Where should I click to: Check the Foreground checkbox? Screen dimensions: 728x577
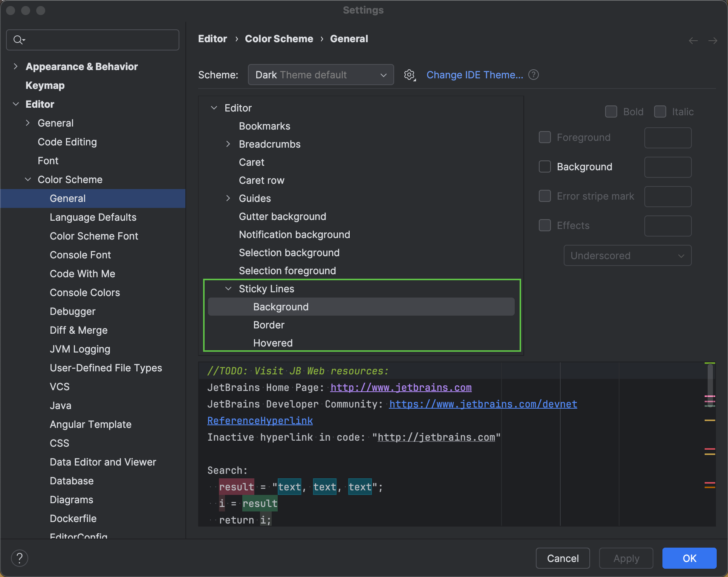click(x=544, y=137)
